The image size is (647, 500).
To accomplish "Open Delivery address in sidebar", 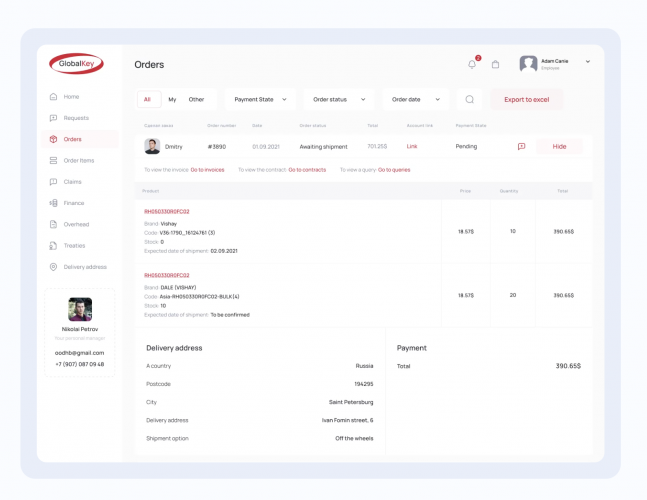I will (x=85, y=267).
